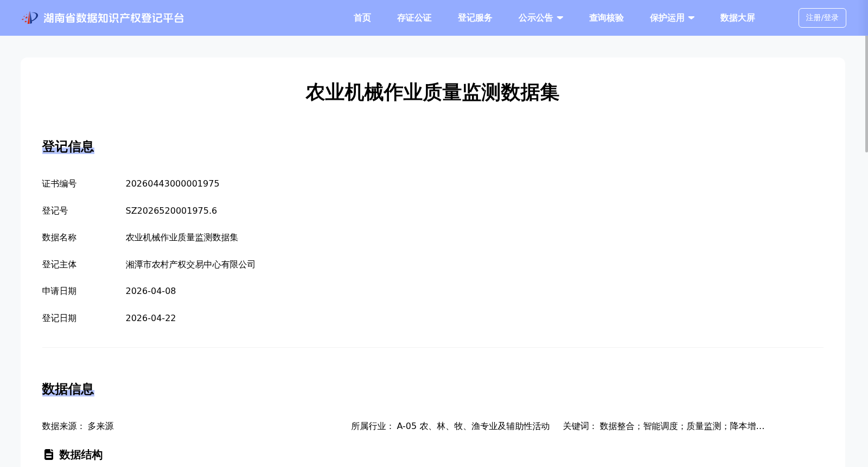Click the 登记号 label
This screenshot has height=467, width=868.
click(x=55, y=210)
